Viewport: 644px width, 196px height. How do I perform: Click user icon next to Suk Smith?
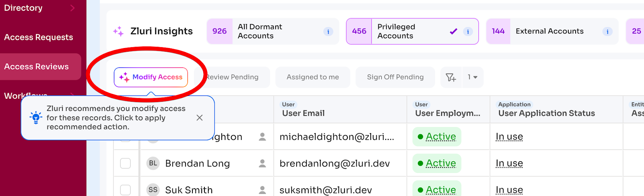coord(262,190)
